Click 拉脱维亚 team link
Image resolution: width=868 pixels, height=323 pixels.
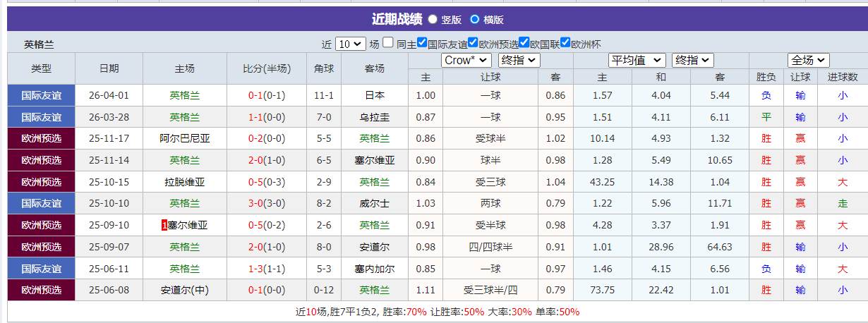[185, 182]
